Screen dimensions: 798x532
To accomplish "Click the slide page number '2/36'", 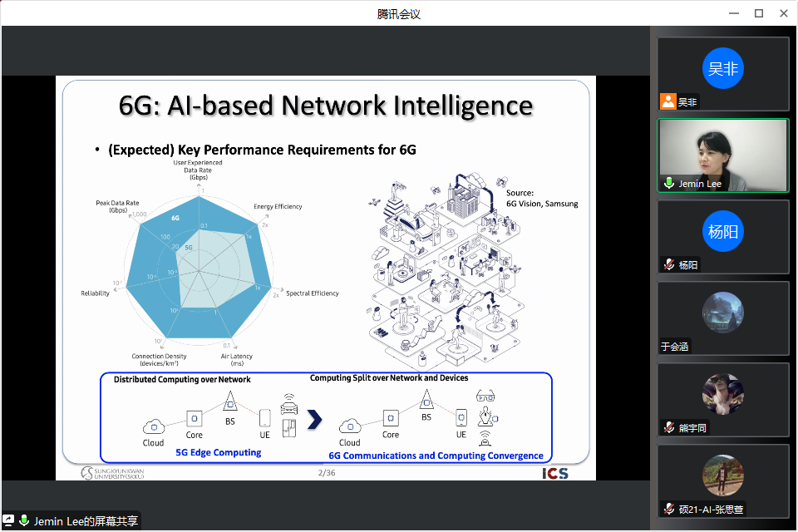I will (327, 472).
